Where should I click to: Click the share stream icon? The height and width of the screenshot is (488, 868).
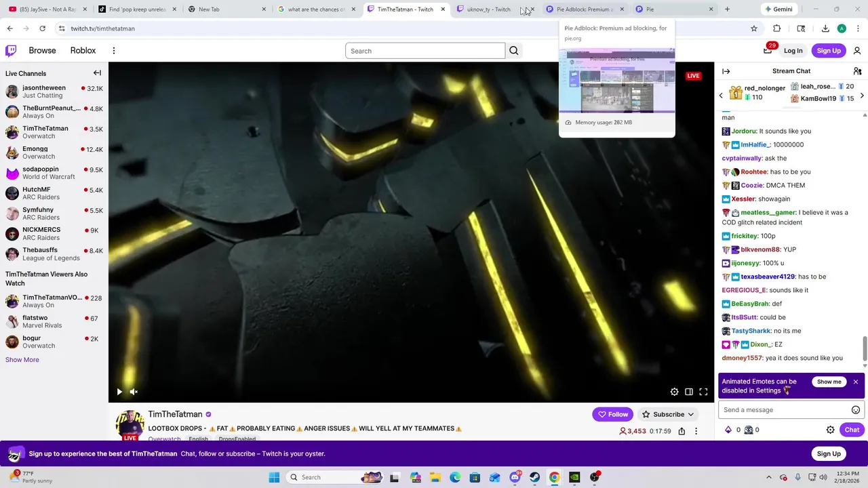coord(682,431)
